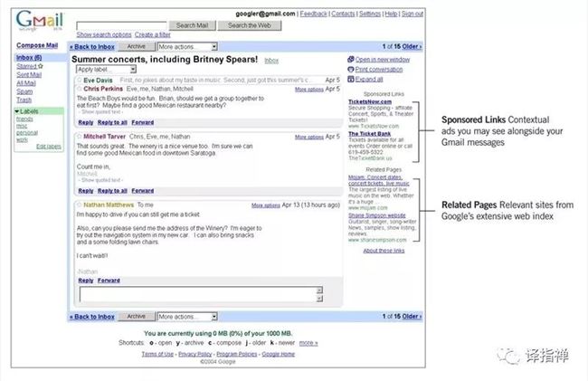Go to the Sent Mail folder
Image resolution: width=588 pixels, height=381 pixels.
27,74
